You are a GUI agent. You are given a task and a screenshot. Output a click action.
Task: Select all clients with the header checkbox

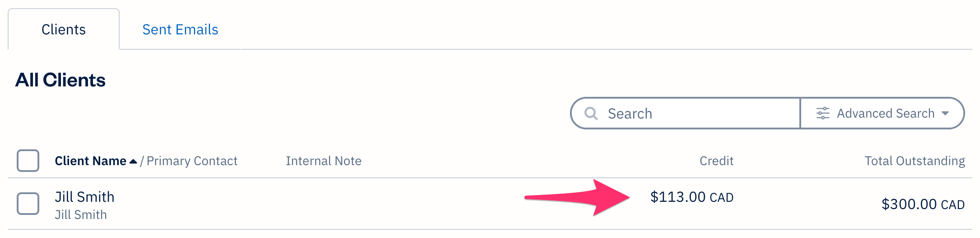tap(28, 161)
